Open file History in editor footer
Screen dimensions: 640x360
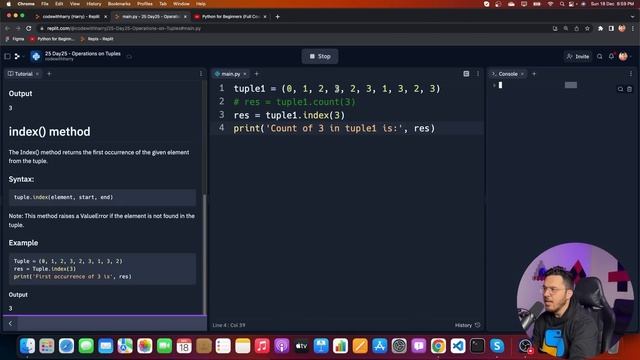467,325
